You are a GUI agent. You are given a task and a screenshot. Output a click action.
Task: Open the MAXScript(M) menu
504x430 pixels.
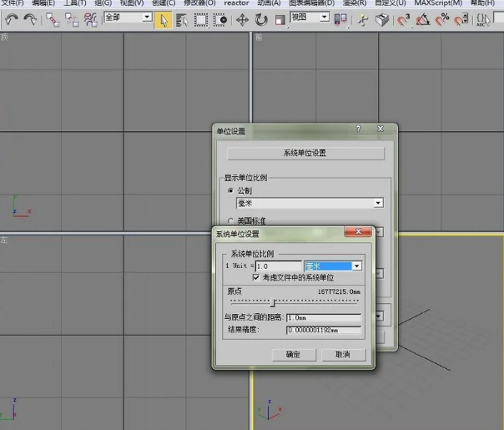pos(438,3)
